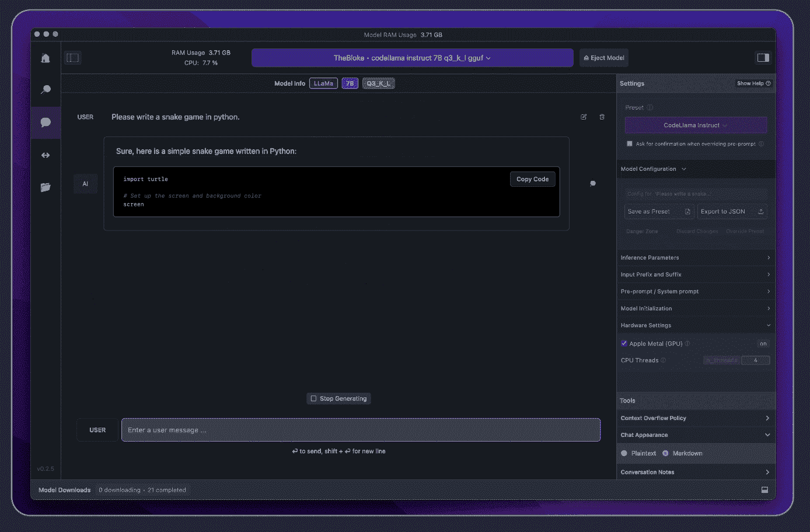Expand Context Overflow Policy section

coord(695,418)
